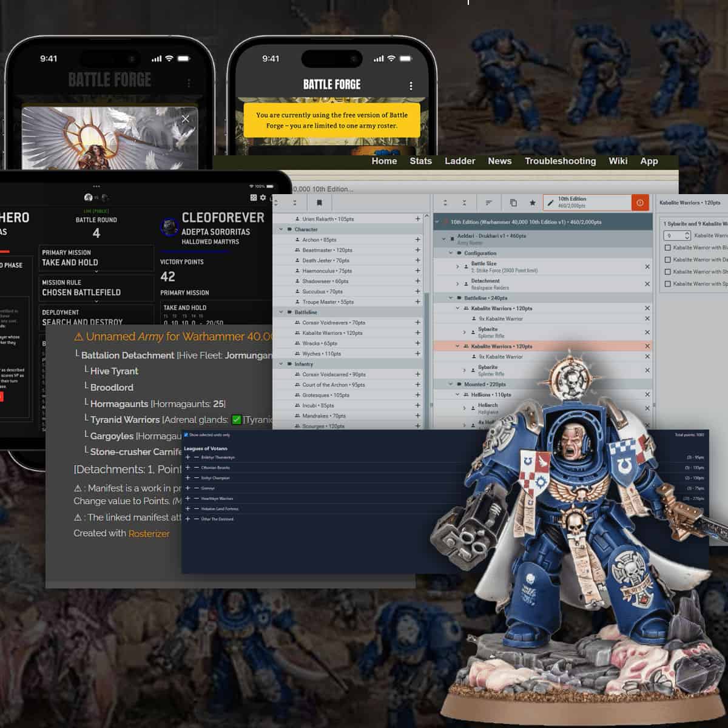Open the orange roster error indicator
728x728 pixels.
pos(640,203)
